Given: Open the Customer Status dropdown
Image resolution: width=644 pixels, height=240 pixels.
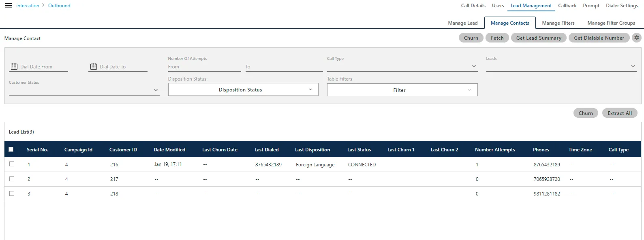Looking at the screenshot, I should point(84,90).
